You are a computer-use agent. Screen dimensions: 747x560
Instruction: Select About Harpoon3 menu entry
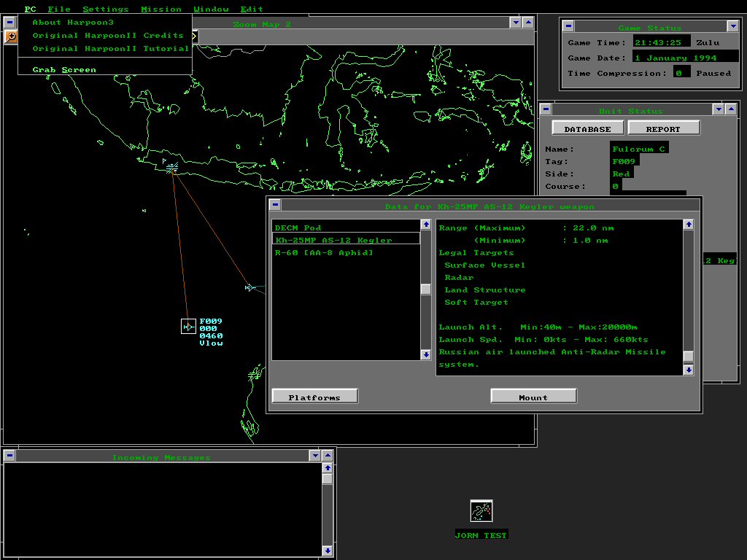pos(105,23)
